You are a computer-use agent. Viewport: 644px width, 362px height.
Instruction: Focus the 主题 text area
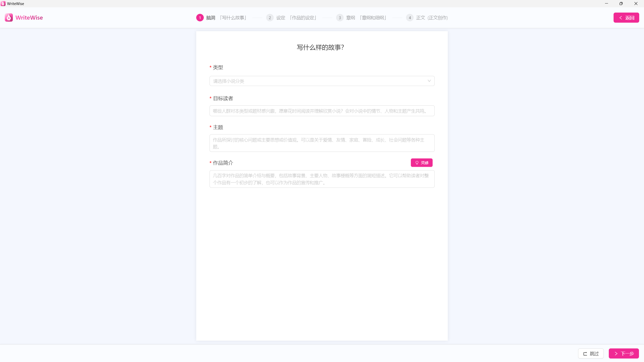pyautogui.click(x=322, y=143)
